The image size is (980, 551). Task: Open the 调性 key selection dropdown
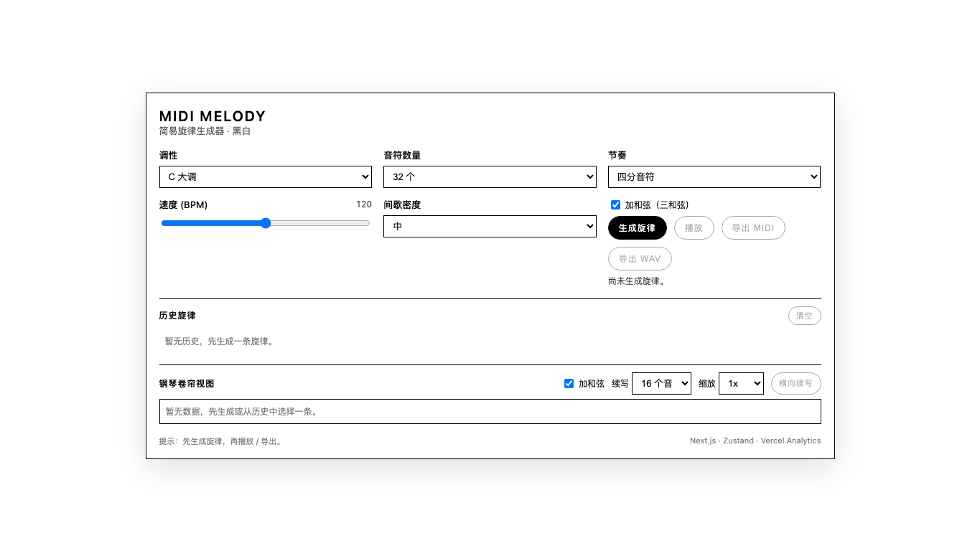pyautogui.click(x=265, y=176)
